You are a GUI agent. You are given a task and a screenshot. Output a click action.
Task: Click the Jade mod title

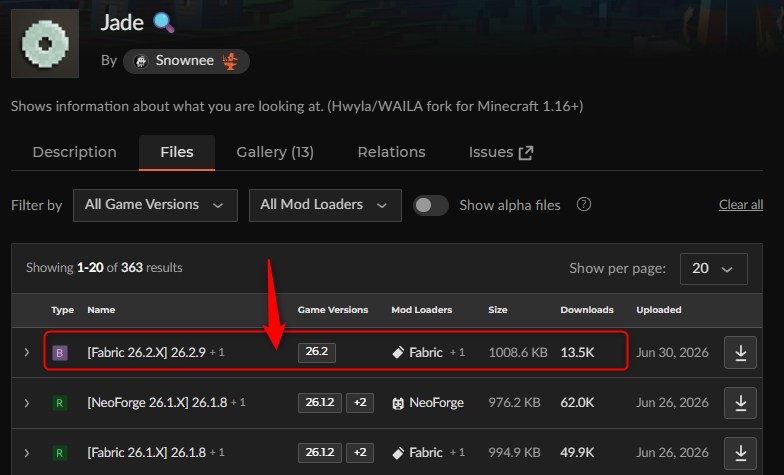point(122,23)
